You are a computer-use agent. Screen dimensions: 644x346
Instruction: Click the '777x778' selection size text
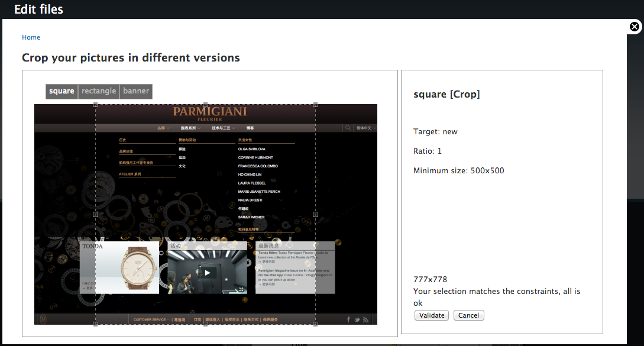430,279
